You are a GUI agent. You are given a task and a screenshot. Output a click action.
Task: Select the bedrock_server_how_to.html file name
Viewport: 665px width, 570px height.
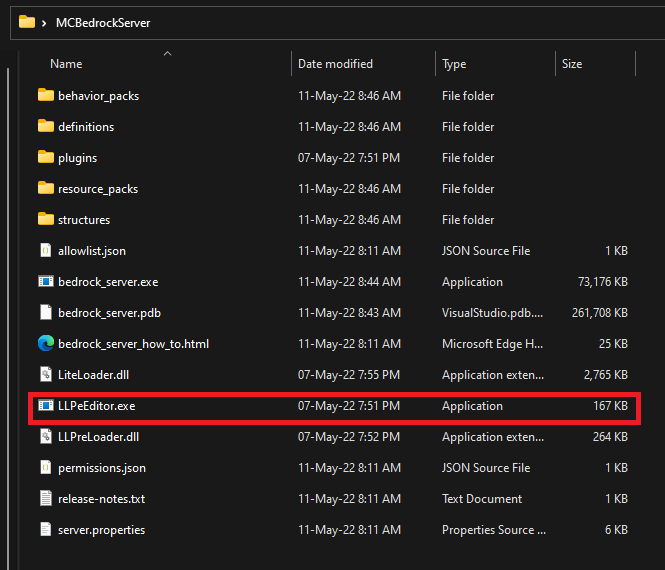coord(134,344)
